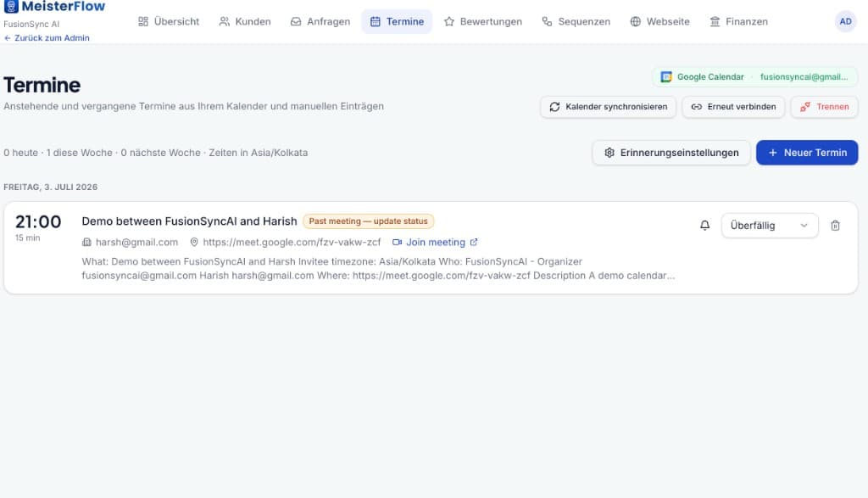The width and height of the screenshot is (868, 498).
Task: Click the Erneut verbinden button
Action: click(733, 107)
